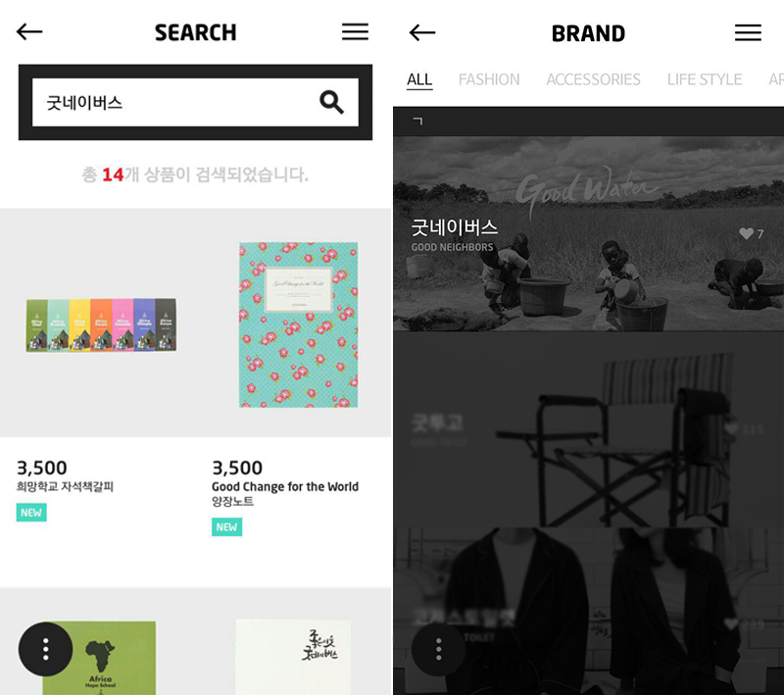Like the Good Neighbors brand with heart icon
This screenshot has height=695, width=784.
point(746,233)
